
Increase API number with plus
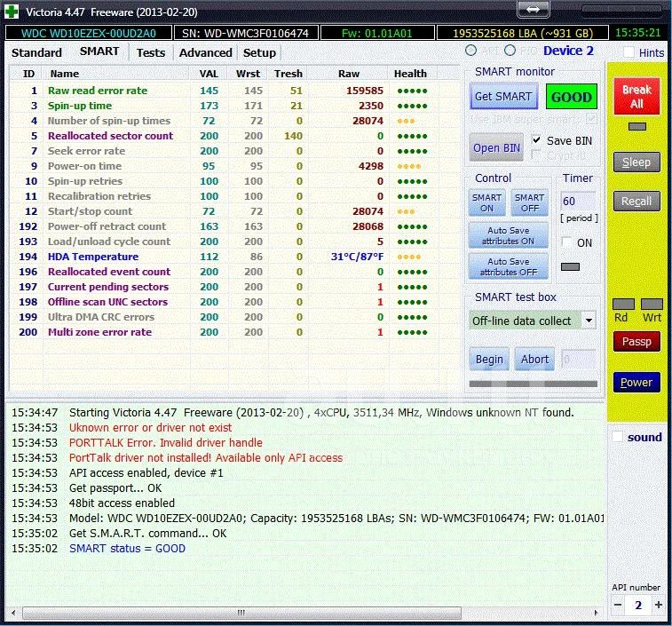click(x=659, y=605)
